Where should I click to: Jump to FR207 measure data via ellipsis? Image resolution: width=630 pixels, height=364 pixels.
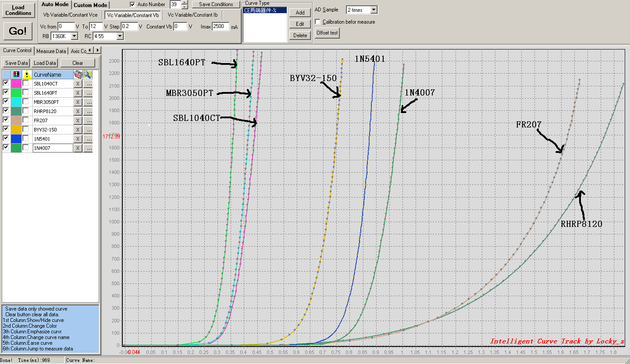click(88, 120)
